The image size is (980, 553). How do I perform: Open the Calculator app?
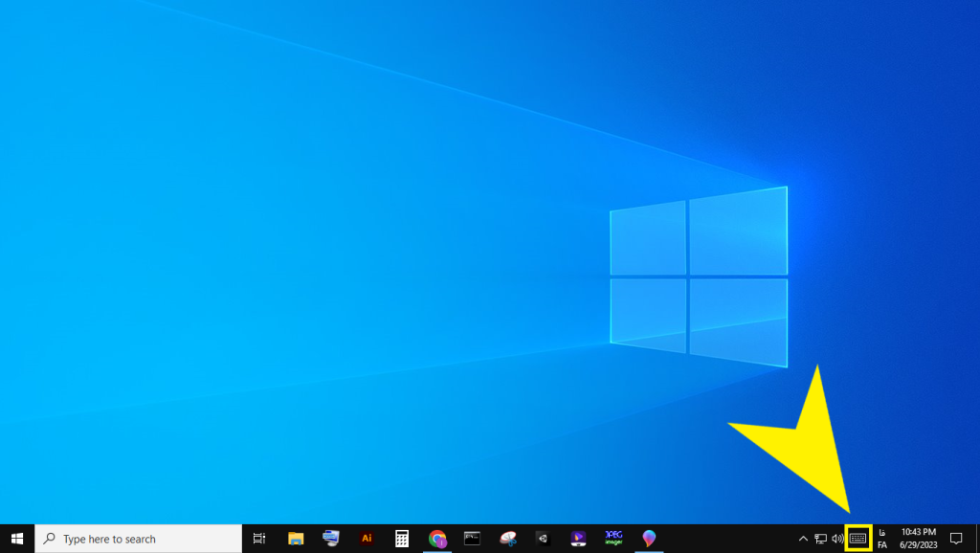pyautogui.click(x=402, y=539)
